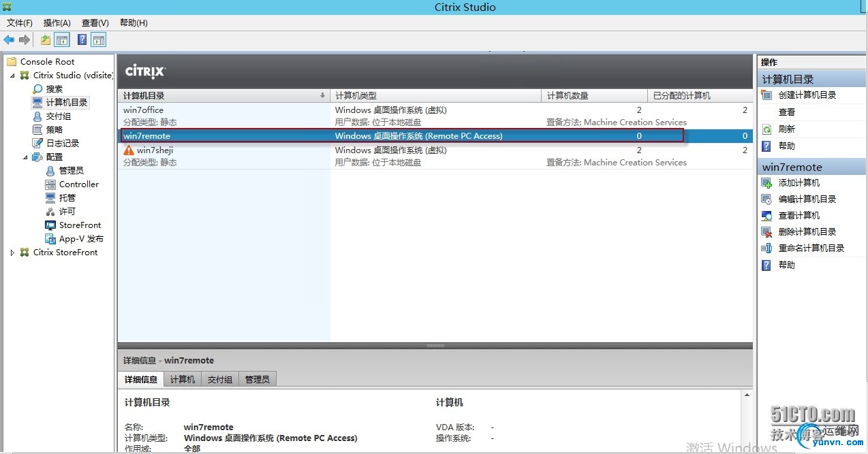Switch to the 计算机 tab
Image resolution: width=868 pixels, height=454 pixels.
click(x=183, y=379)
